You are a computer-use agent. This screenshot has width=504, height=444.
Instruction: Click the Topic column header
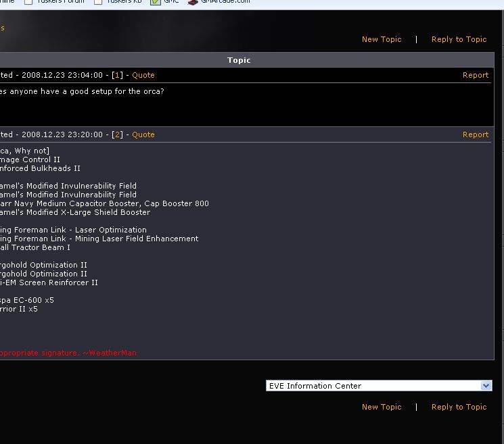(239, 60)
